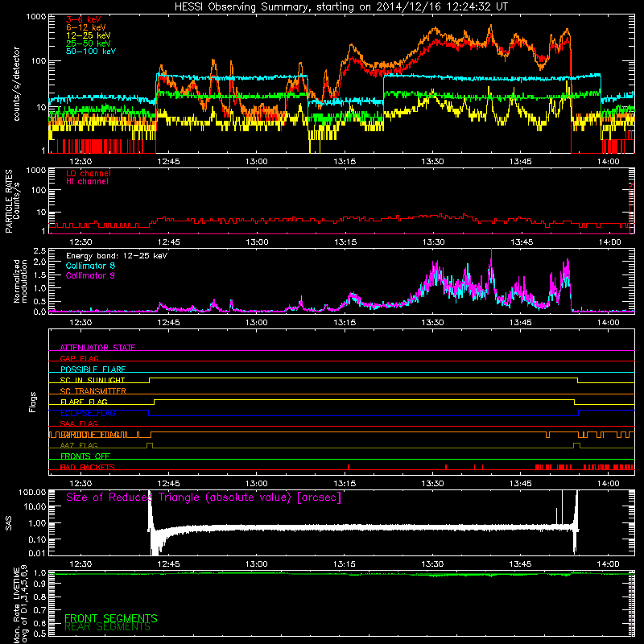Select the GAP FLAG label

pos(79,358)
